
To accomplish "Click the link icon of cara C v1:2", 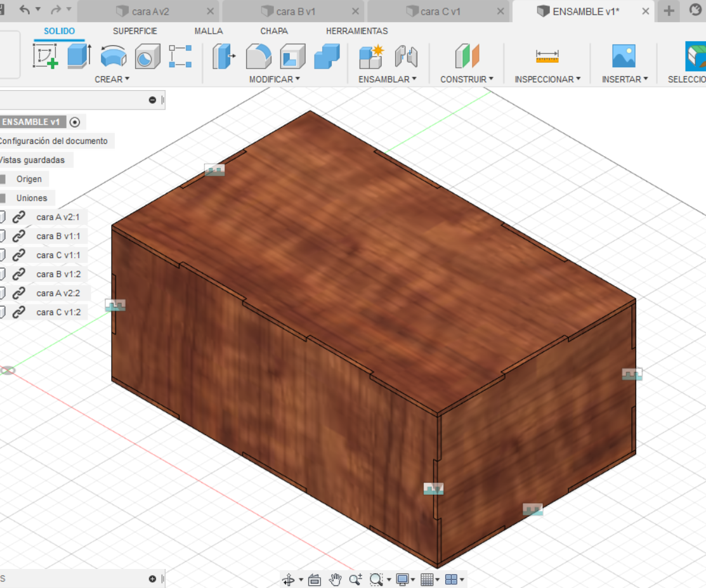I will tap(18, 312).
